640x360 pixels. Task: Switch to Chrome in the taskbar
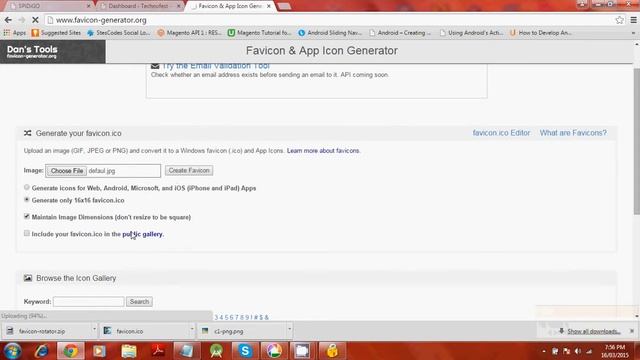coord(71,351)
